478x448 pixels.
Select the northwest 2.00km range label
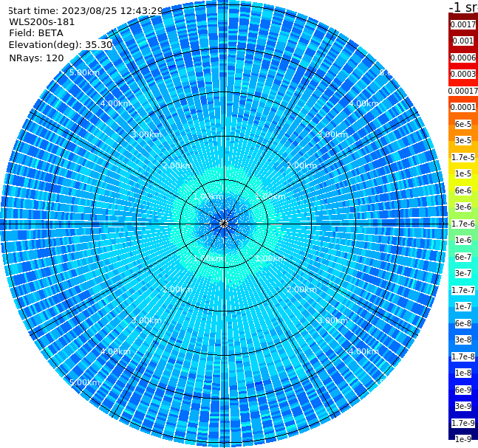(178, 165)
